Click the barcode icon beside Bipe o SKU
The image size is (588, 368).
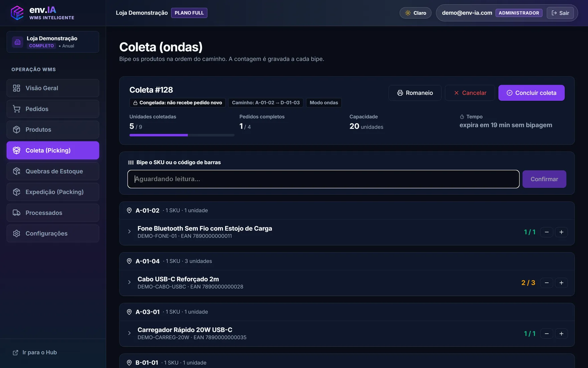coord(131,163)
